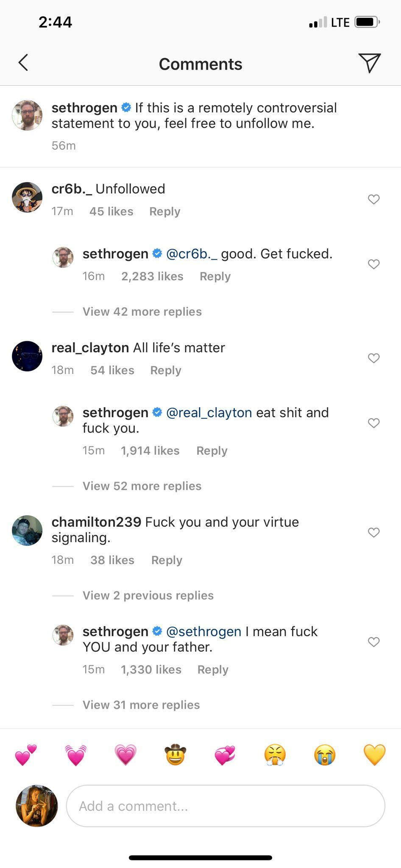This screenshot has height=868, width=401.
Task: Expand View 52 more replies
Action: (142, 486)
